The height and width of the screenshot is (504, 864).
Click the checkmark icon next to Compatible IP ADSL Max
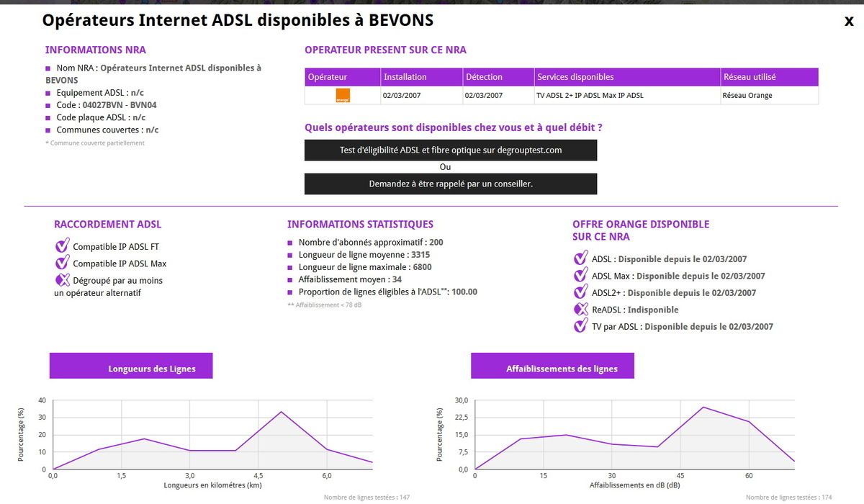(x=63, y=263)
